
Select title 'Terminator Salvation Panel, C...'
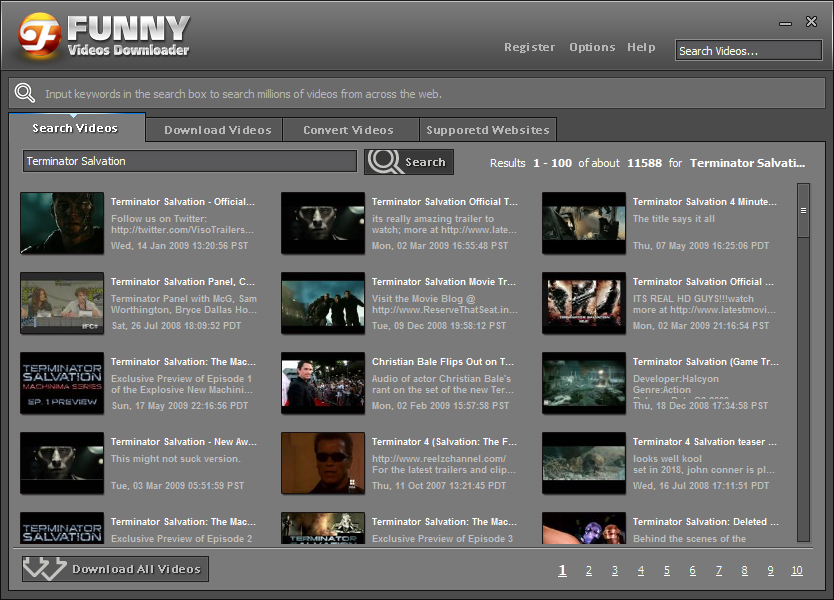tap(182, 281)
